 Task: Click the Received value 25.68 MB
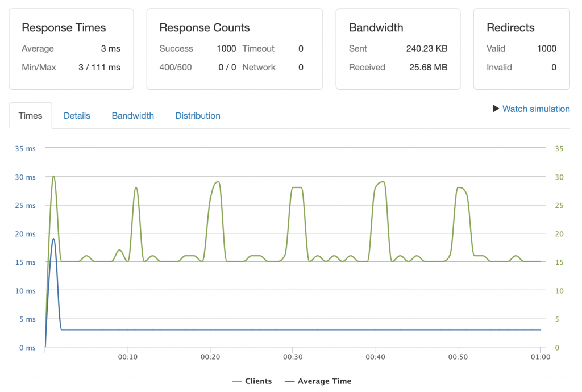429,68
